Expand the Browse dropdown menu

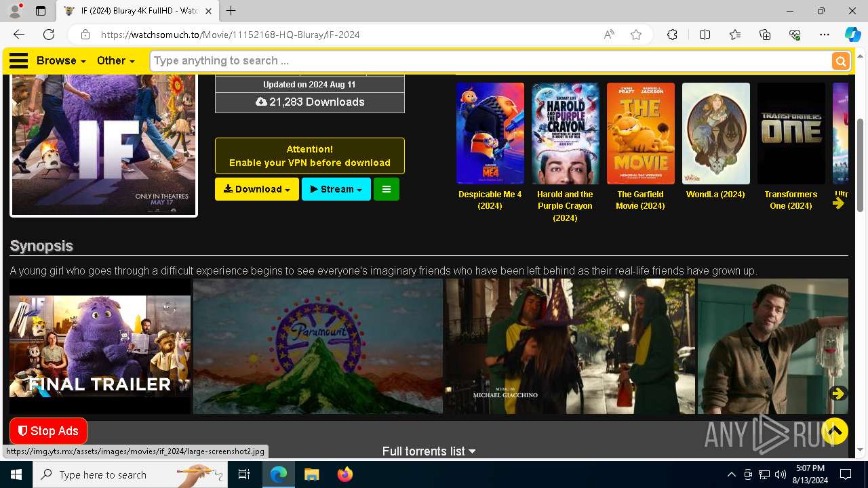tap(61, 60)
